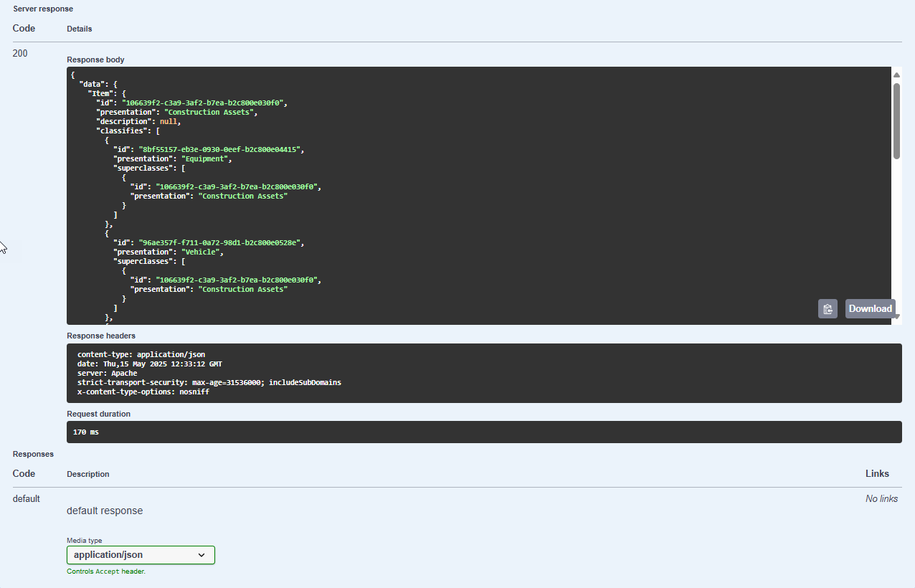Click the copy to clipboard icon
The width and height of the screenshot is (915, 588).
click(828, 309)
